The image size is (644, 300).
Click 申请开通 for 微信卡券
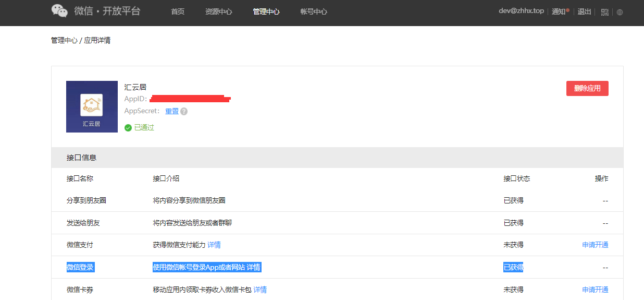(x=595, y=290)
